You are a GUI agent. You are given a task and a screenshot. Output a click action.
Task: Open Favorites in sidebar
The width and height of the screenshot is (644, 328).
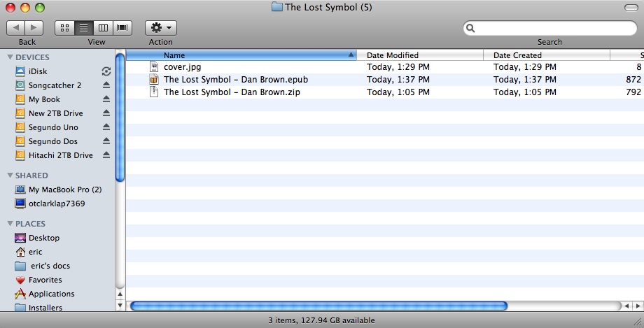(x=45, y=280)
